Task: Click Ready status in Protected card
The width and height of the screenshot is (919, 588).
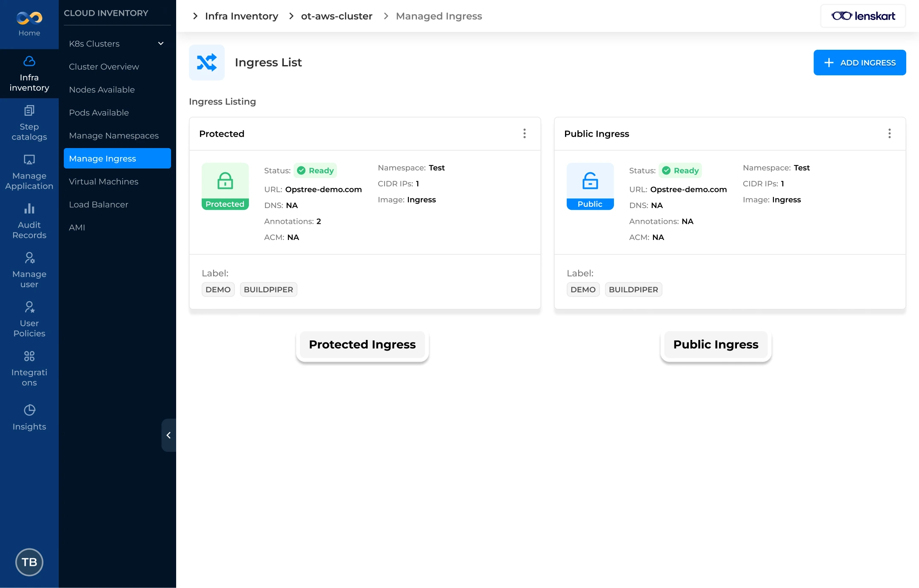Action: (315, 171)
